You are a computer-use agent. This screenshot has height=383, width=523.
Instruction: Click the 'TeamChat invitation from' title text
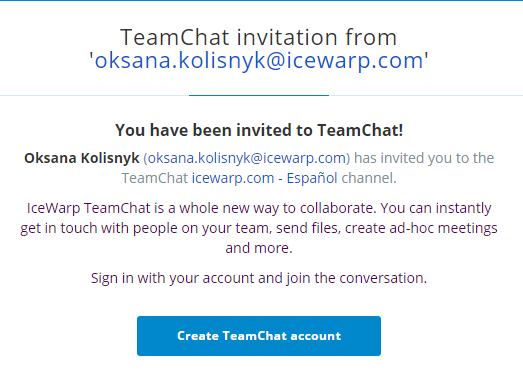(258, 37)
